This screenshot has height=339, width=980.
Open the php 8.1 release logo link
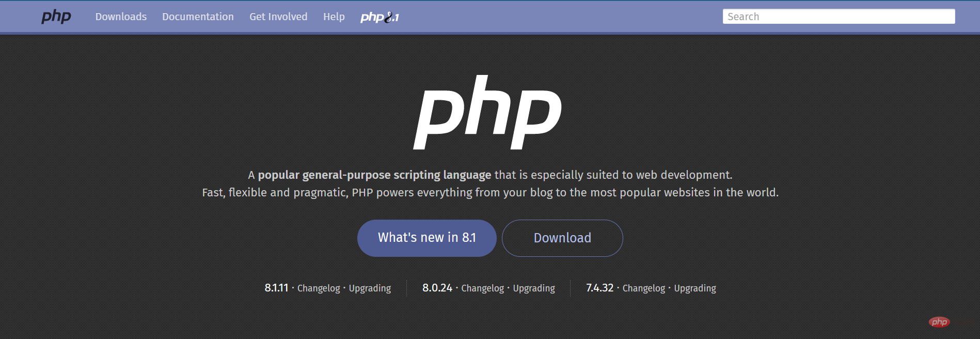380,17
